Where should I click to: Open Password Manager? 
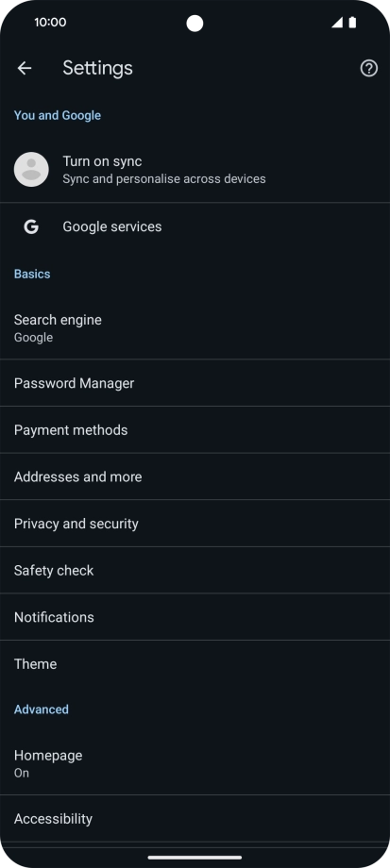point(195,383)
